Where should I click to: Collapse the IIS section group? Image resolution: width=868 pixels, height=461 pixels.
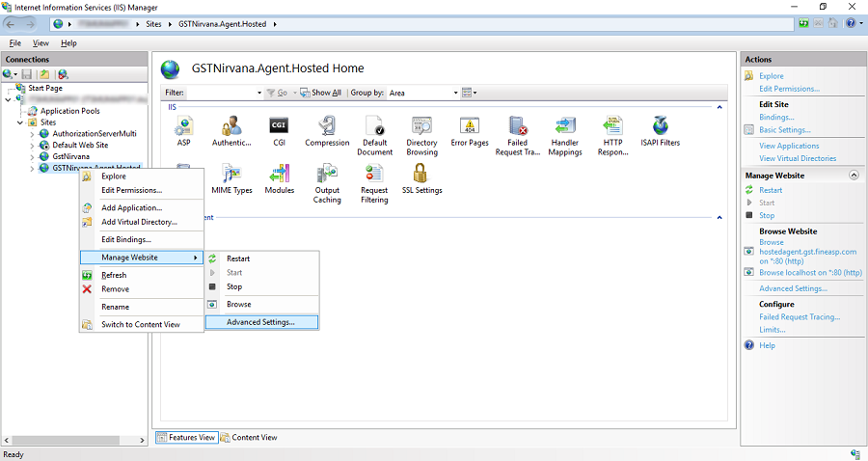pos(719,107)
